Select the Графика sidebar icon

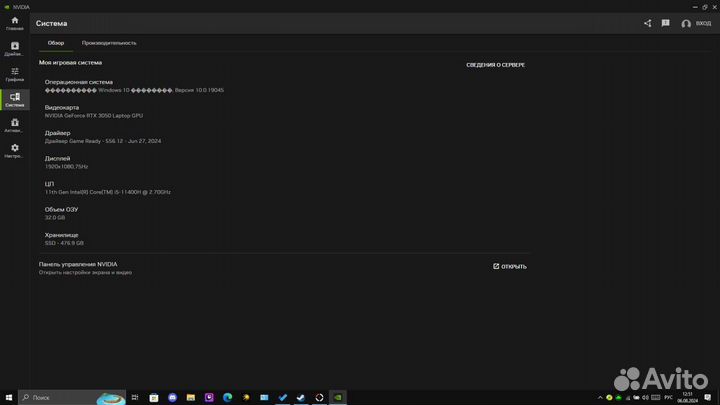coord(14,74)
